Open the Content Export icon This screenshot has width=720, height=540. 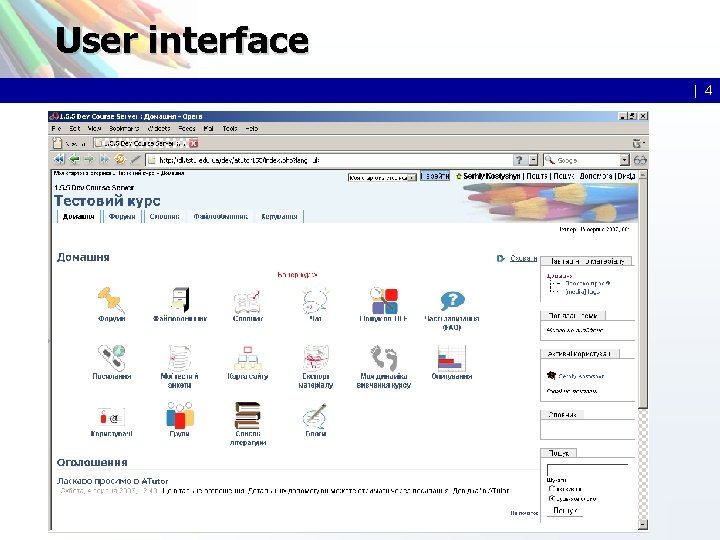[315, 358]
